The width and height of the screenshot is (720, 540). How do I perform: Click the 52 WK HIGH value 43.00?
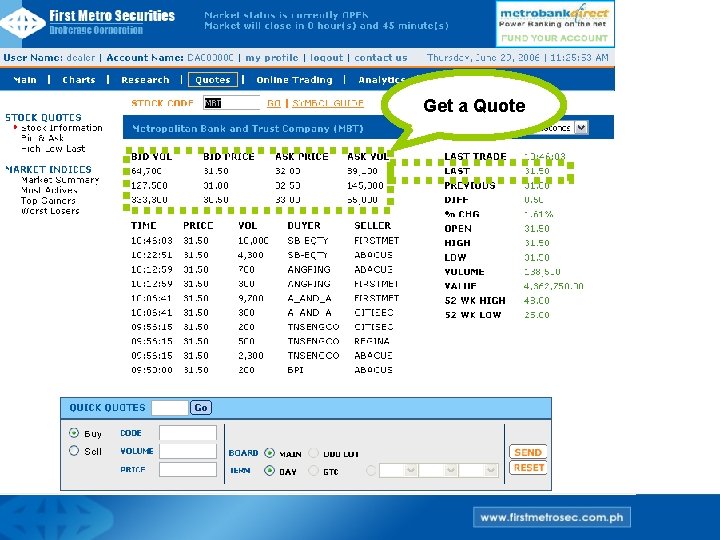click(x=537, y=301)
